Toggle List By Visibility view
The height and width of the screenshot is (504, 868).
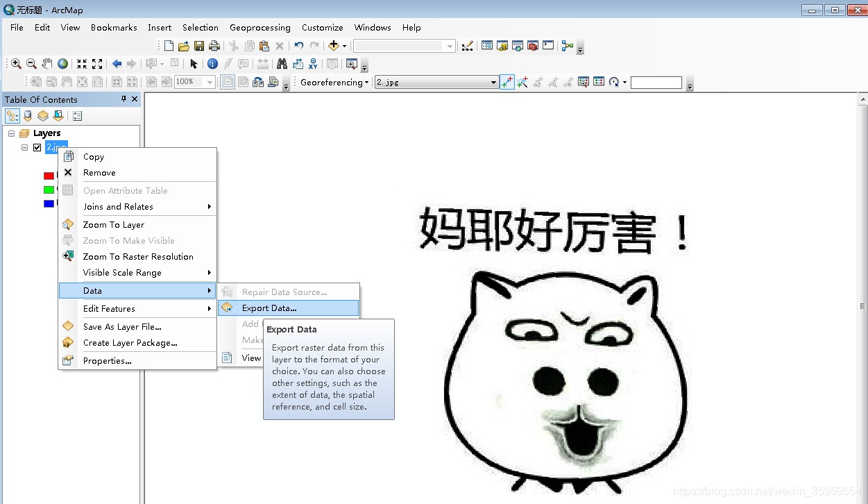pos(43,116)
